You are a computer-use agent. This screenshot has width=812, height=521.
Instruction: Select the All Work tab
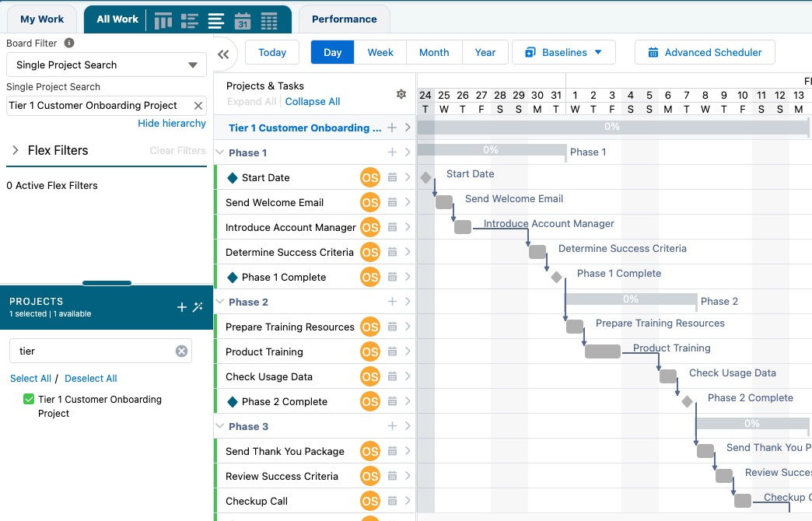pyautogui.click(x=117, y=19)
